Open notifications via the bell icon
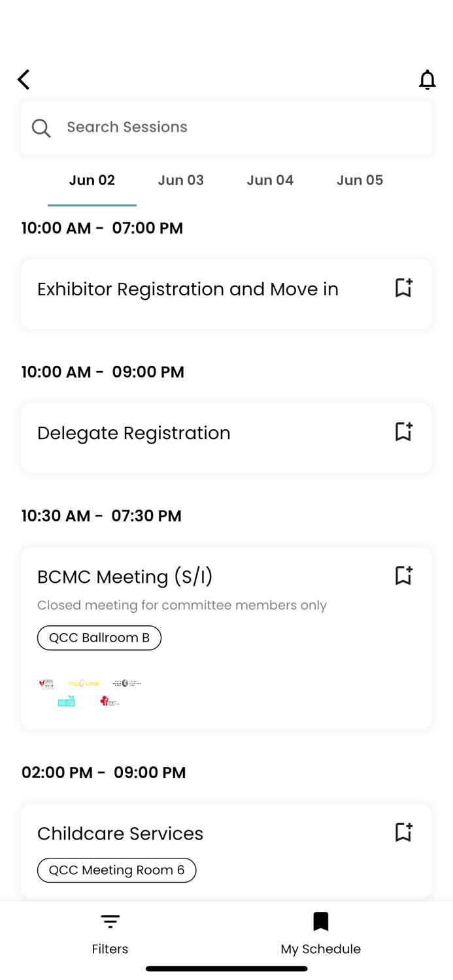 (x=428, y=80)
